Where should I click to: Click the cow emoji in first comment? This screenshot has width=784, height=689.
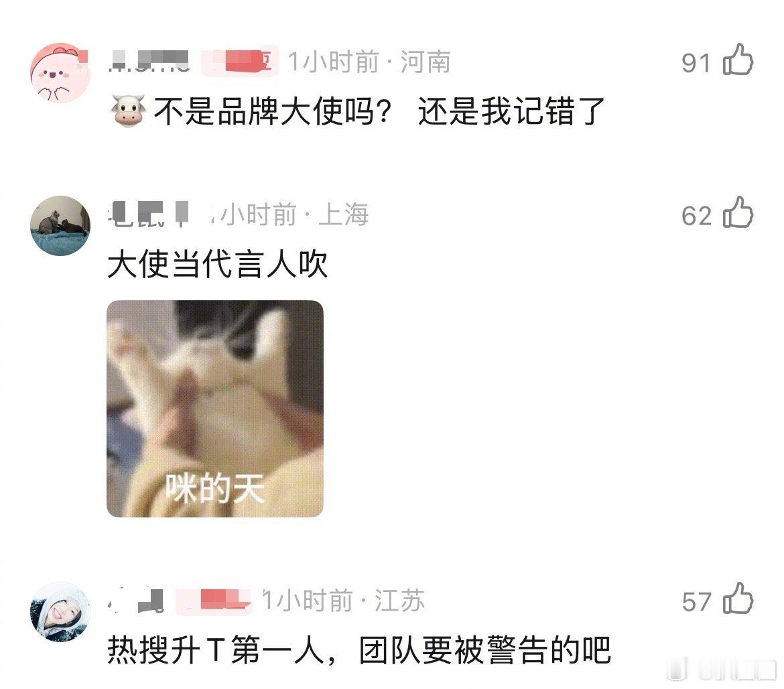coord(128,111)
